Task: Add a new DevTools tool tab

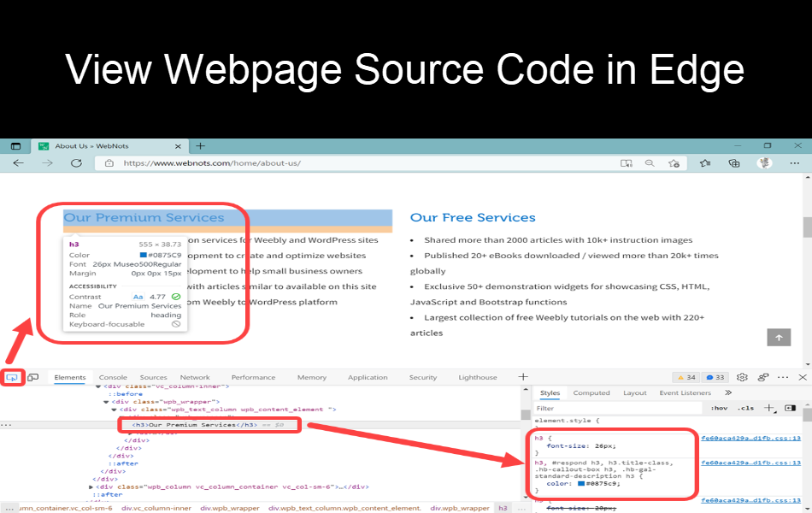Action: pos(523,377)
